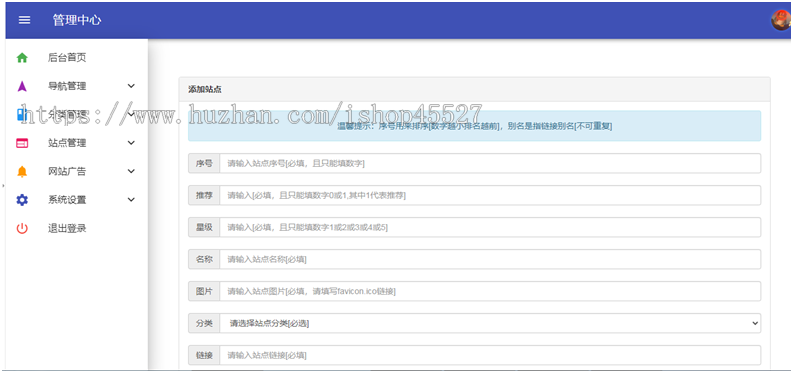Focus the 名称 site name input

click(x=490, y=259)
